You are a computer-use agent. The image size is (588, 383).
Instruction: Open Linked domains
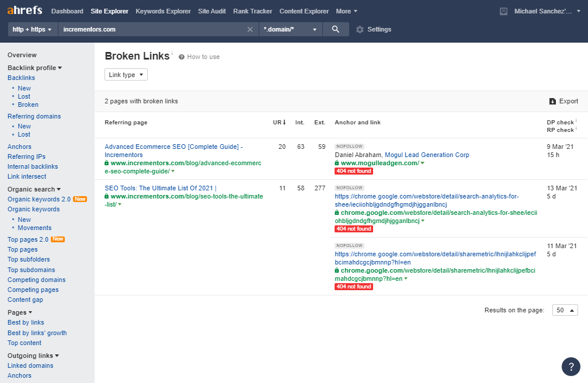(x=30, y=365)
